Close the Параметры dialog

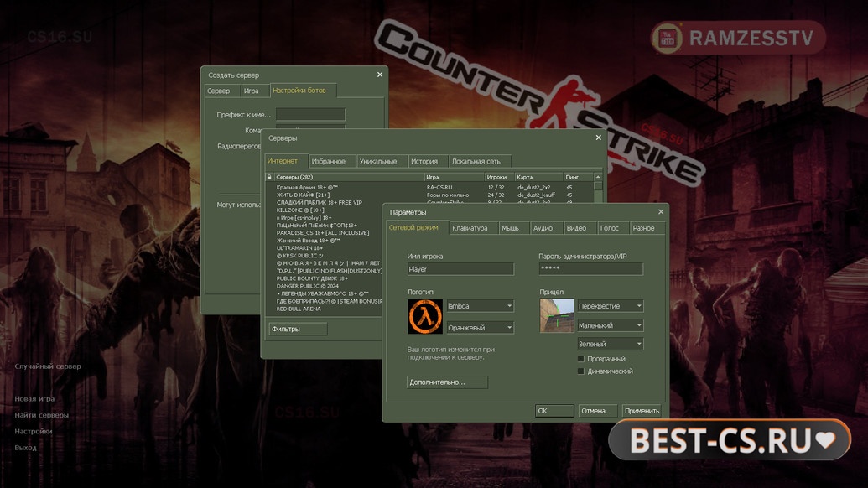tap(660, 212)
